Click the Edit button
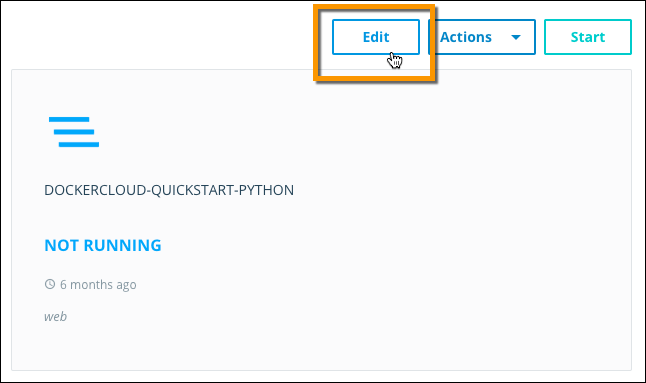Image resolution: width=646 pixels, height=383 pixels. pos(376,37)
